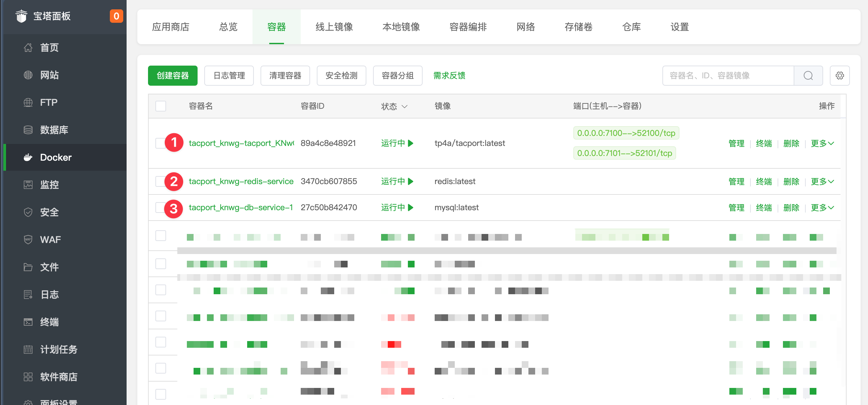Open the 安全 shield icon in sidebar
Screen dimensions: 868x405
click(28, 212)
